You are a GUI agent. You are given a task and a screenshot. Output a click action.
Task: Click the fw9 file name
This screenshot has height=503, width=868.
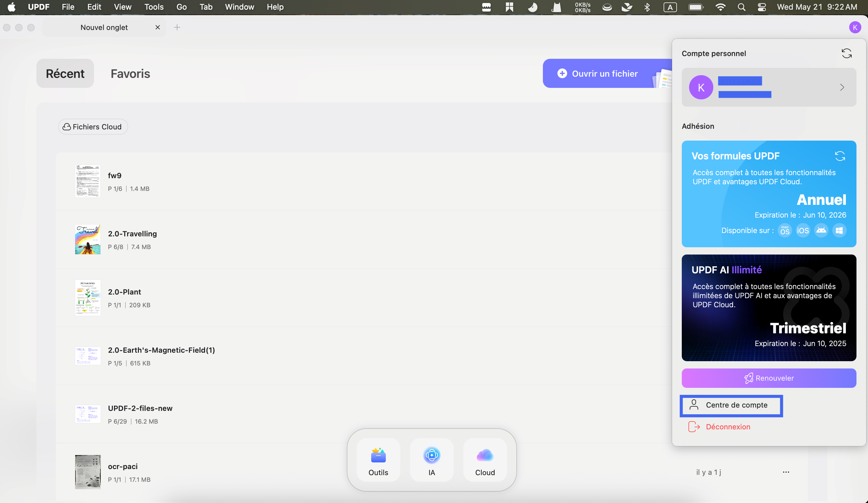point(114,175)
